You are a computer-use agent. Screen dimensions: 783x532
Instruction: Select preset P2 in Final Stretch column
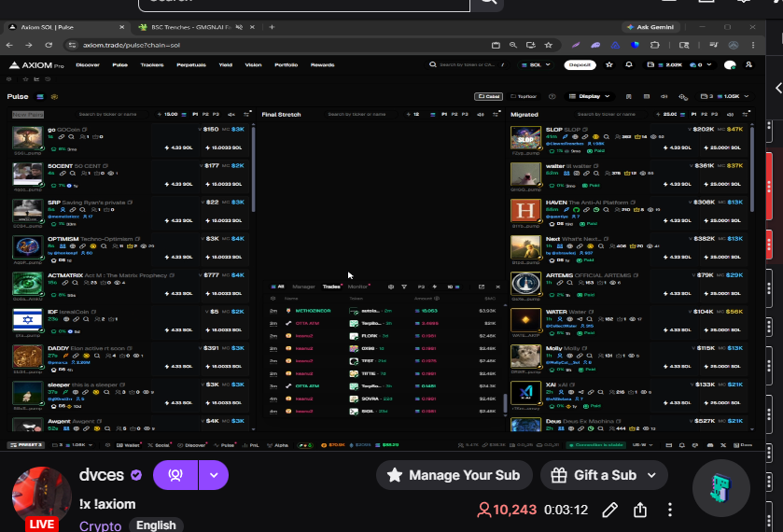click(x=454, y=115)
